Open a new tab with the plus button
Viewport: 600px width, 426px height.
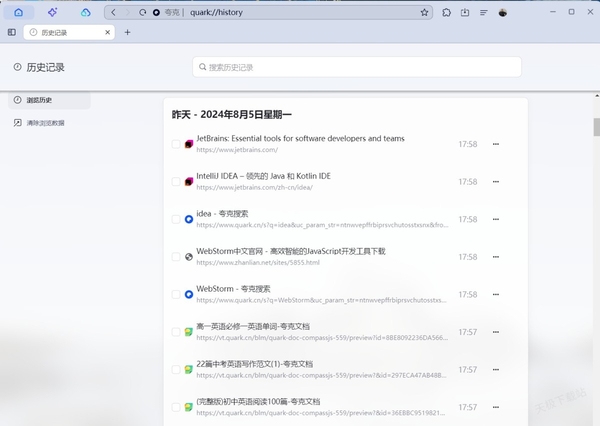(x=127, y=32)
